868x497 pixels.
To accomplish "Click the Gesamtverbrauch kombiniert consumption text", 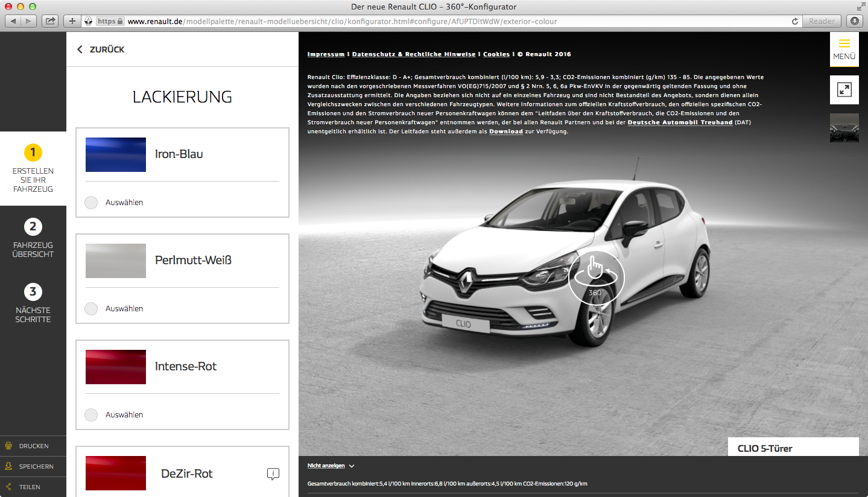I will pos(447,484).
